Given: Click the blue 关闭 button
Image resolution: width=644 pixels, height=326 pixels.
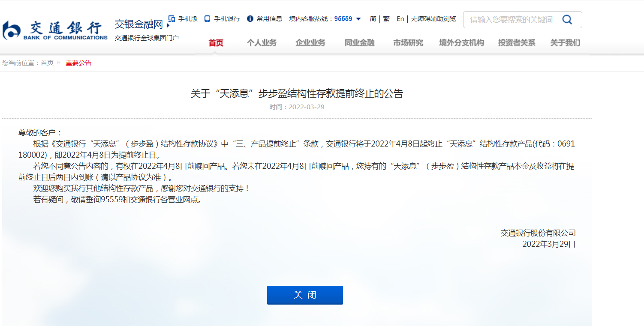Looking at the screenshot, I should [305, 295].
